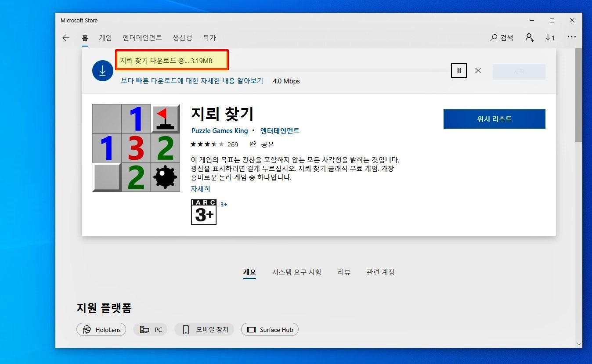The height and width of the screenshot is (364, 592).
Task: Switch to the 리뷰 tab
Action: pyautogui.click(x=344, y=272)
